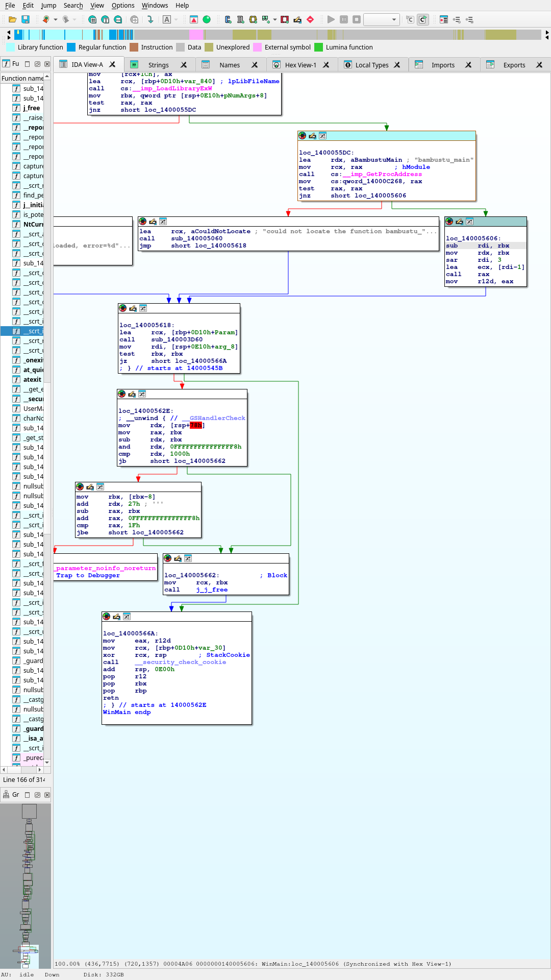Click the text search 'A' icon
Screen dimensions: 551x980
point(167,19)
